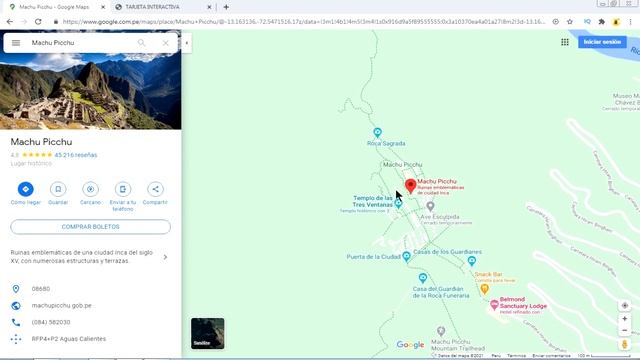Bookmark this page with star icon

[x=570, y=22]
